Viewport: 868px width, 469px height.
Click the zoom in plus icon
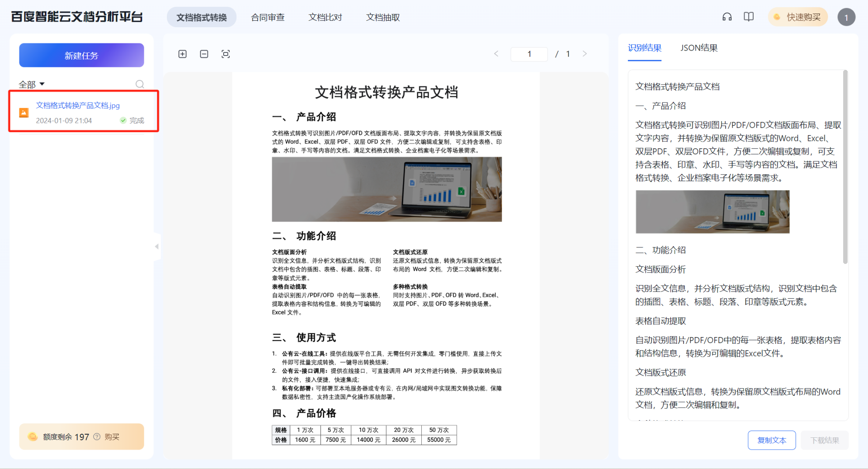point(183,54)
